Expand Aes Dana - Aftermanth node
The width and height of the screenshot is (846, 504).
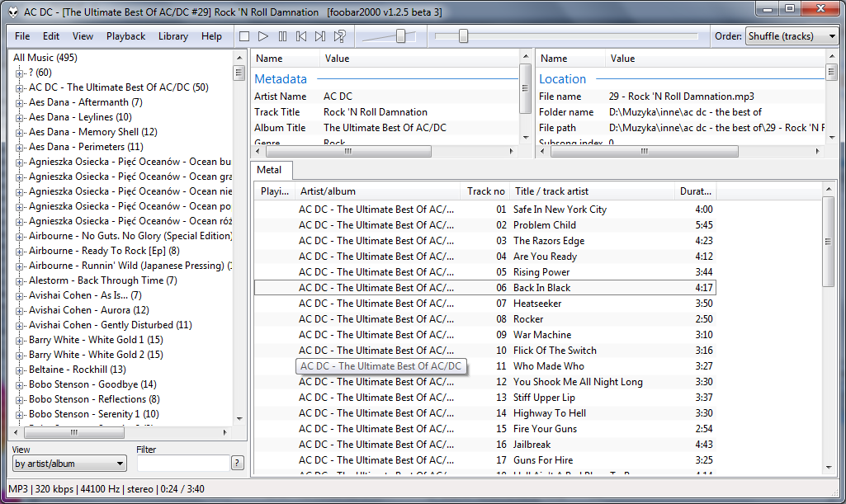click(20, 102)
